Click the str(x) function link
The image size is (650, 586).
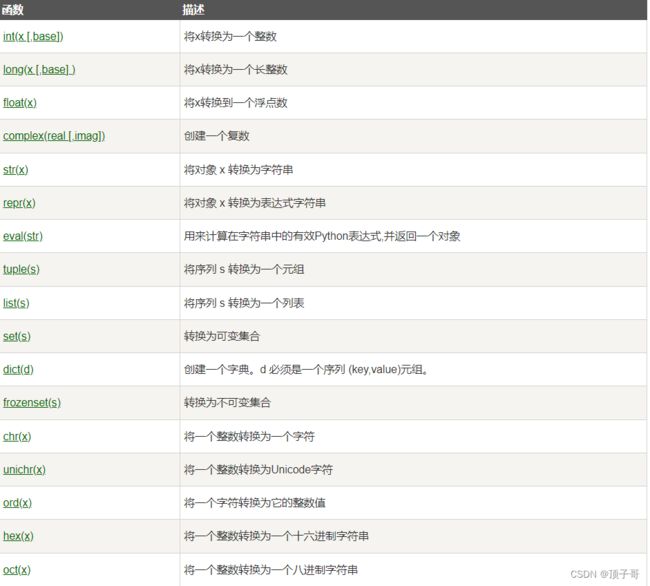coord(16,170)
